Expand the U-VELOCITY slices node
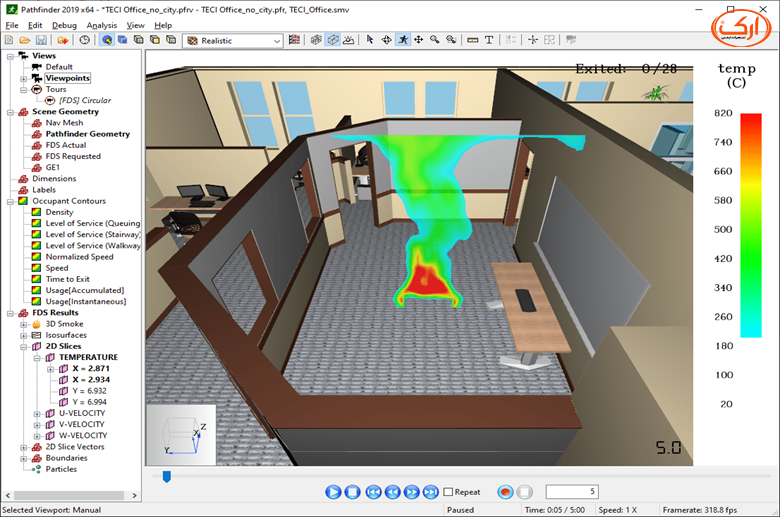This screenshot has width=780, height=517. coord(37,414)
